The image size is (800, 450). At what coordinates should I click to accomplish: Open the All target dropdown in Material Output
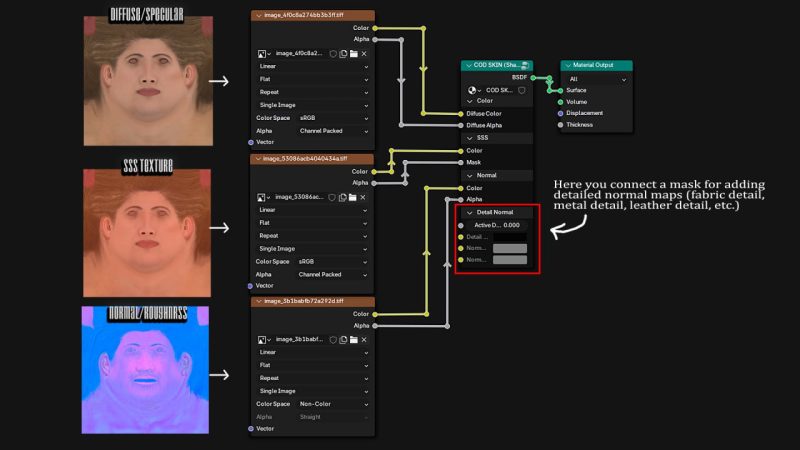595,77
